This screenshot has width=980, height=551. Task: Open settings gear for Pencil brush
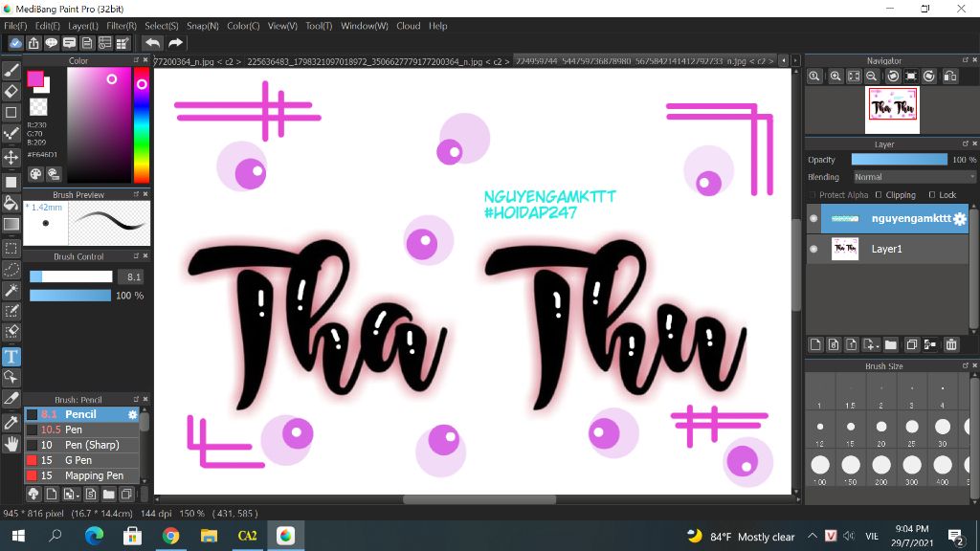click(132, 414)
